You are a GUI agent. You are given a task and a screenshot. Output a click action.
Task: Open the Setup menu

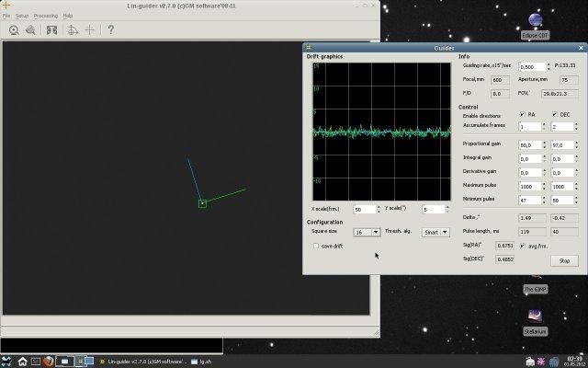(x=22, y=17)
